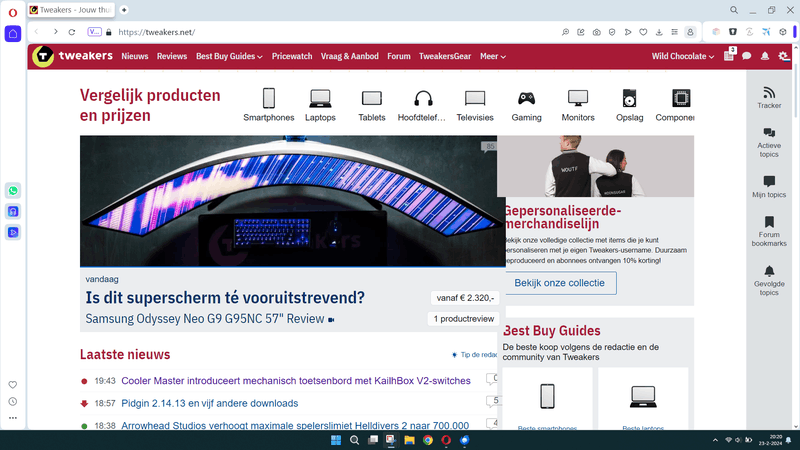Click the Opera start page home icon
800x450 pixels.
(13, 34)
